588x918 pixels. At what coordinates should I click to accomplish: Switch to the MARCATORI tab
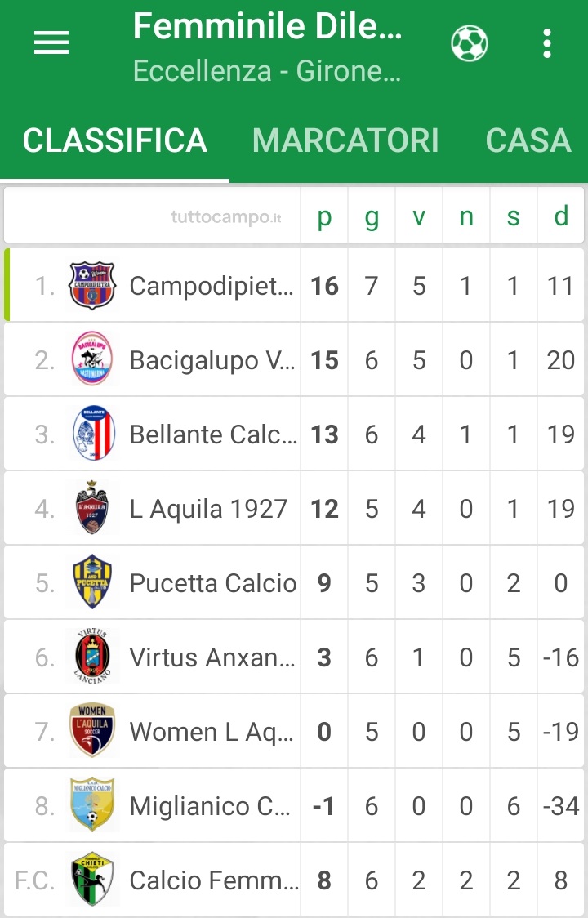[x=345, y=140]
